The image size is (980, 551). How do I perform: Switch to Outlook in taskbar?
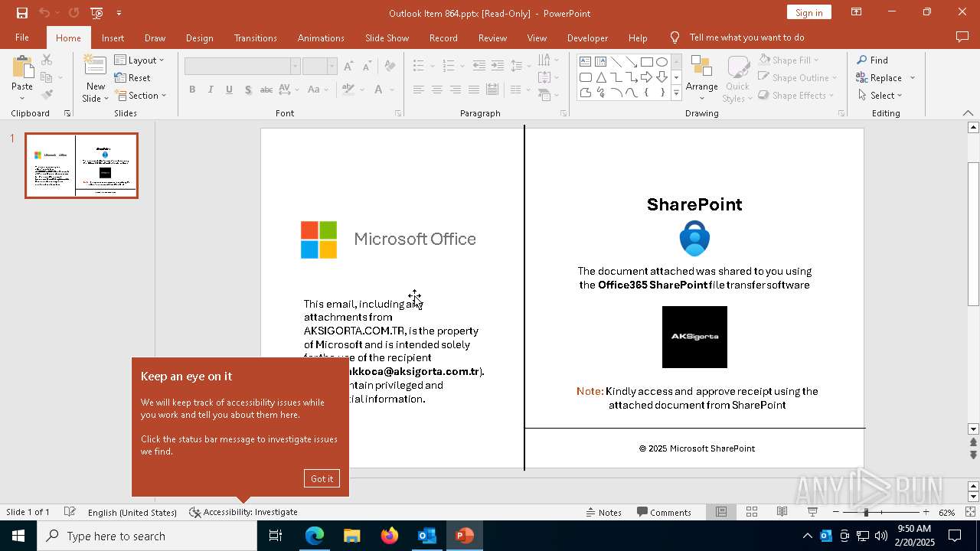pos(427,536)
